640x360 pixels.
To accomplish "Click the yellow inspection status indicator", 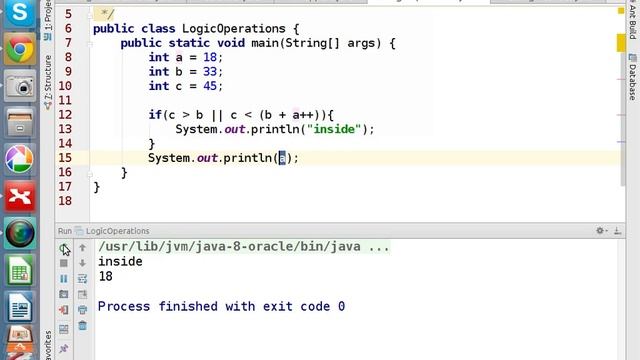I will coord(621,11).
